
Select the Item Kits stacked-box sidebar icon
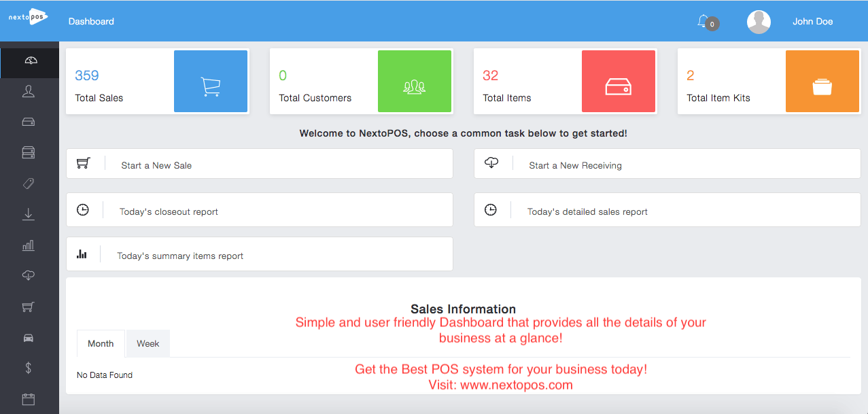(29, 152)
